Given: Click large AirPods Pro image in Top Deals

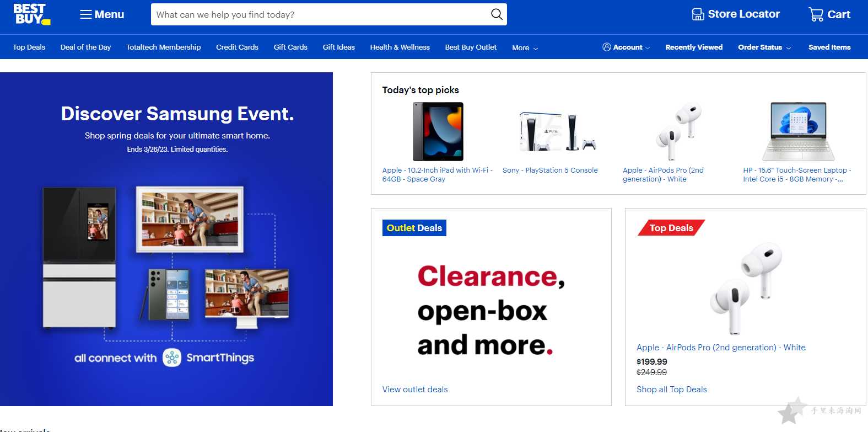Looking at the screenshot, I should tap(746, 289).
